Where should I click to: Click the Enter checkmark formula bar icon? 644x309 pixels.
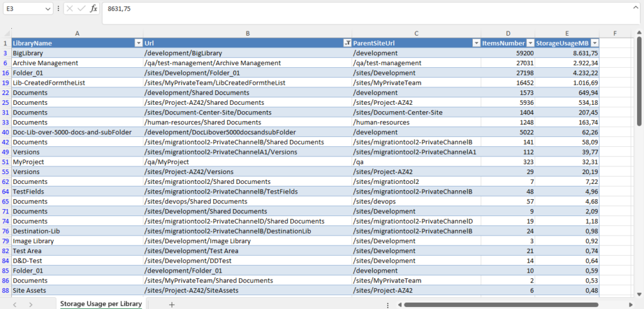pyautogui.click(x=81, y=9)
